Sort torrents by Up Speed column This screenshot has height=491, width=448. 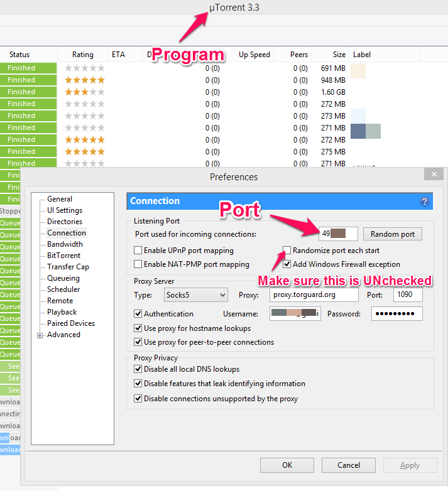254,55
